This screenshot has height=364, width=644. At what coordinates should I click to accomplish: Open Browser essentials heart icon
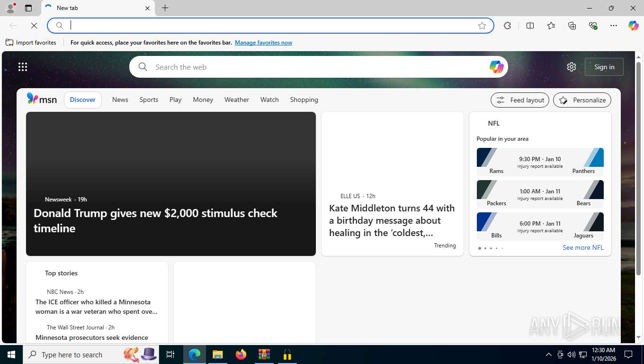pyautogui.click(x=593, y=26)
